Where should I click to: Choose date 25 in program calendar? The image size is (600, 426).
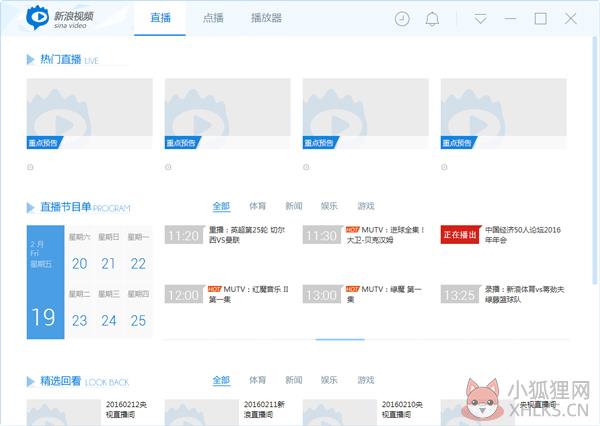tap(138, 320)
